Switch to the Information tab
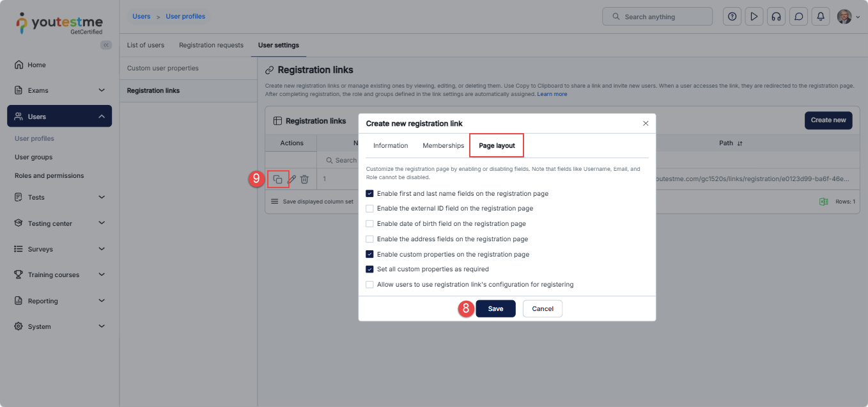This screenshot has width=868, height=407. [391, 146]
